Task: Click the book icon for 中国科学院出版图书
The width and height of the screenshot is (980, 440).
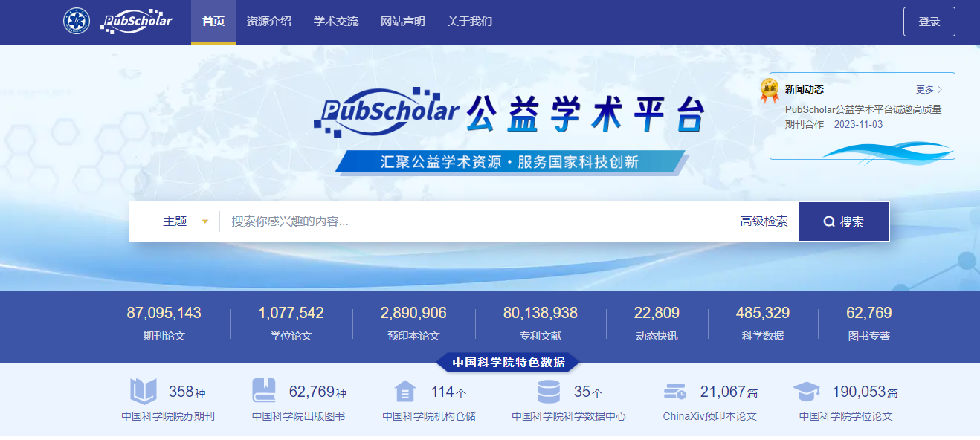Action: pyautogui.click(x=264, y=391)
